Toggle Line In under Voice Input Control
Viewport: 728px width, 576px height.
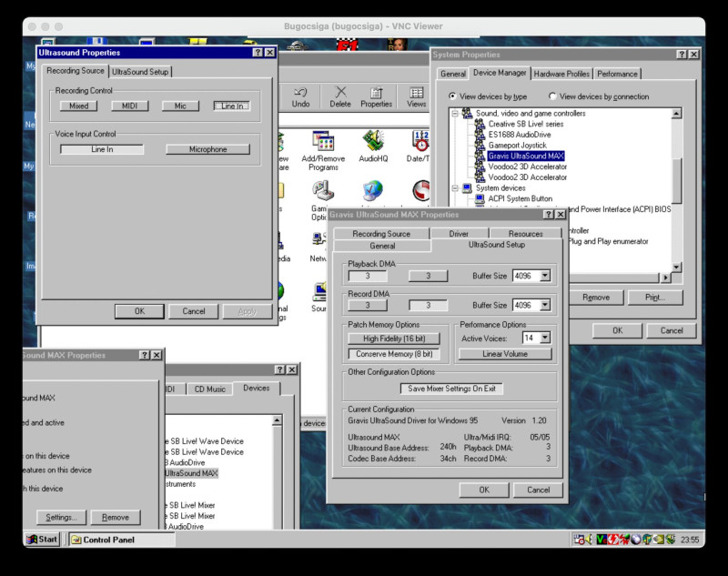pos(102,149)
